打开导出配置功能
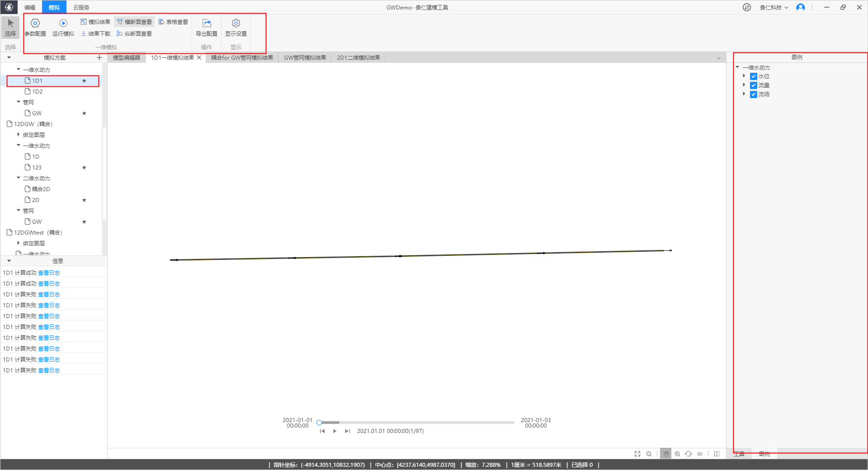The width and height of the screenshot is (868, 470). 207,27
